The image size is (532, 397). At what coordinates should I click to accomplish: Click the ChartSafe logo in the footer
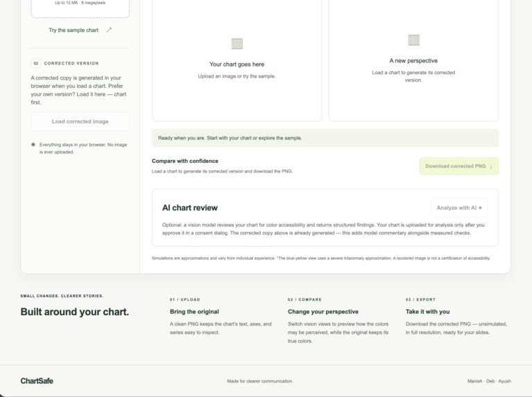tap(37, 381)
